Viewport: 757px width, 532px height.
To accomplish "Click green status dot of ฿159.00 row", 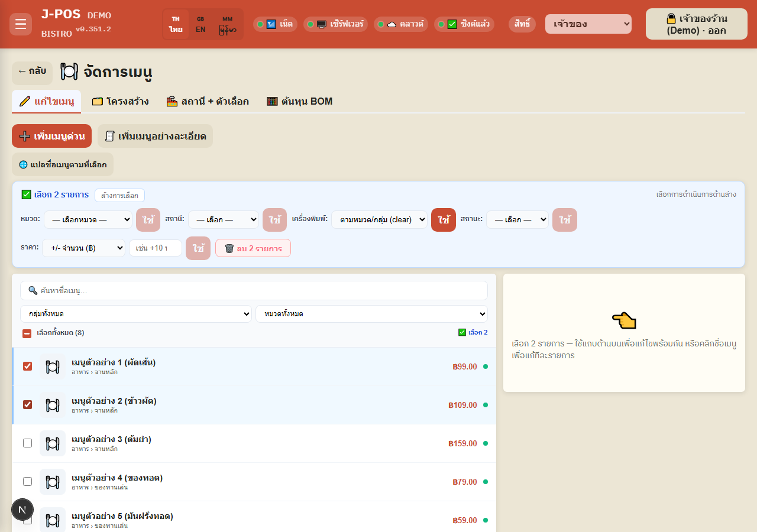I will pos(486,443).
